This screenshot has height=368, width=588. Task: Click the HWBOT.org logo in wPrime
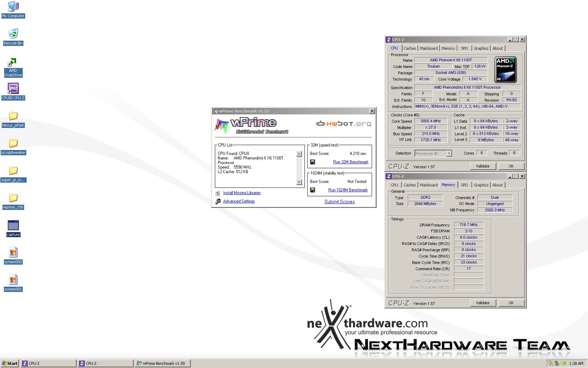(343, 123)
